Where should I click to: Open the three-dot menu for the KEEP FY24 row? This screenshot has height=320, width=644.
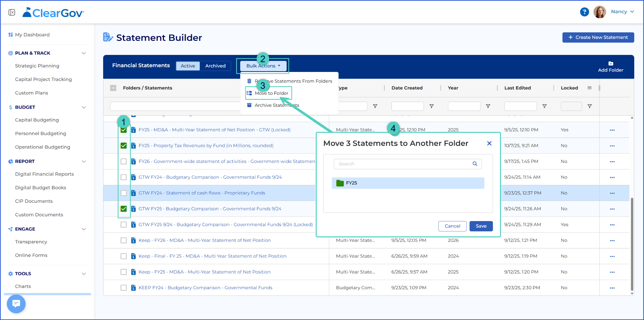(x=612, y=288)
